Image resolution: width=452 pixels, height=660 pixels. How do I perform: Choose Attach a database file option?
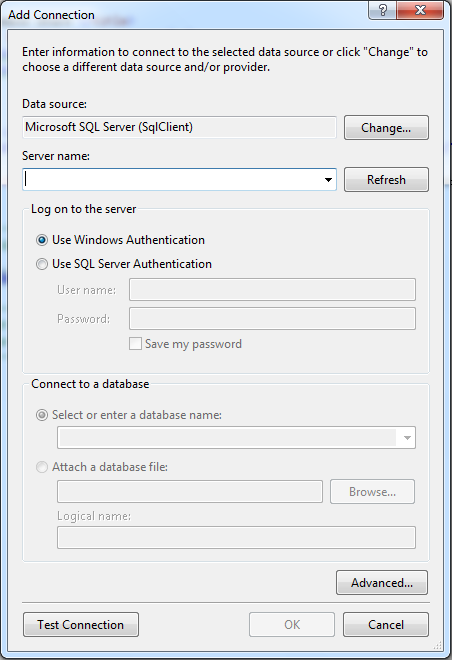coord(102,467)
